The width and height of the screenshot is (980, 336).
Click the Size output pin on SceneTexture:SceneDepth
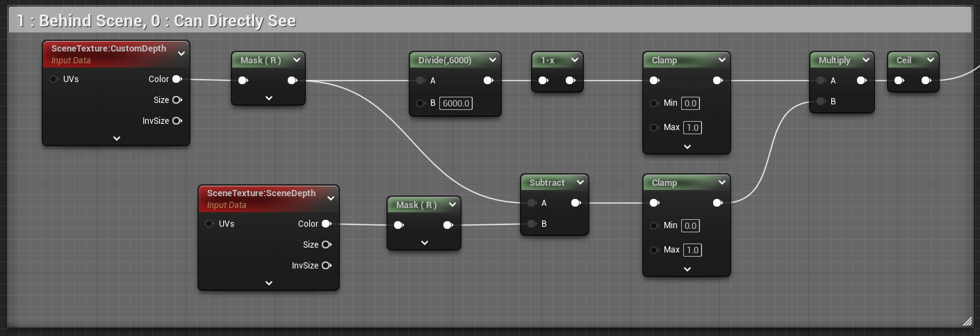[327, 245]
